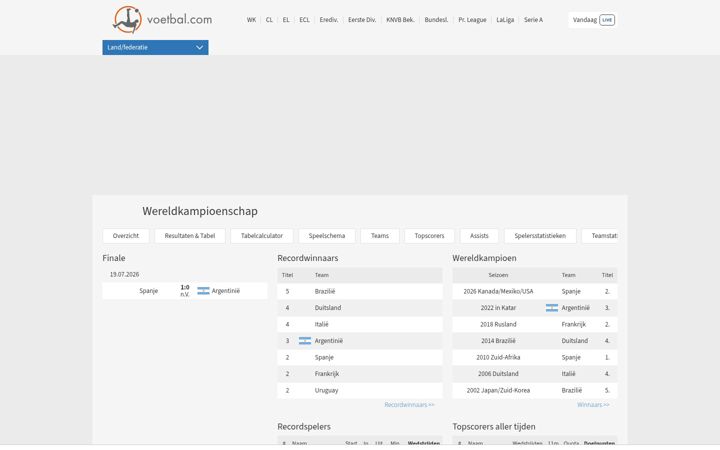
Task: Open KNVB Bek. navigation link
Action: pos(400,20)
